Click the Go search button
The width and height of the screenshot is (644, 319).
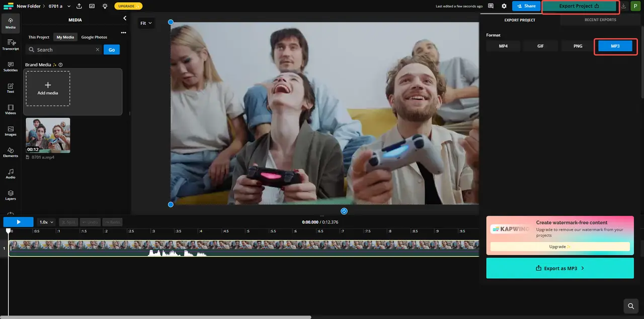[x=112, y=50]
